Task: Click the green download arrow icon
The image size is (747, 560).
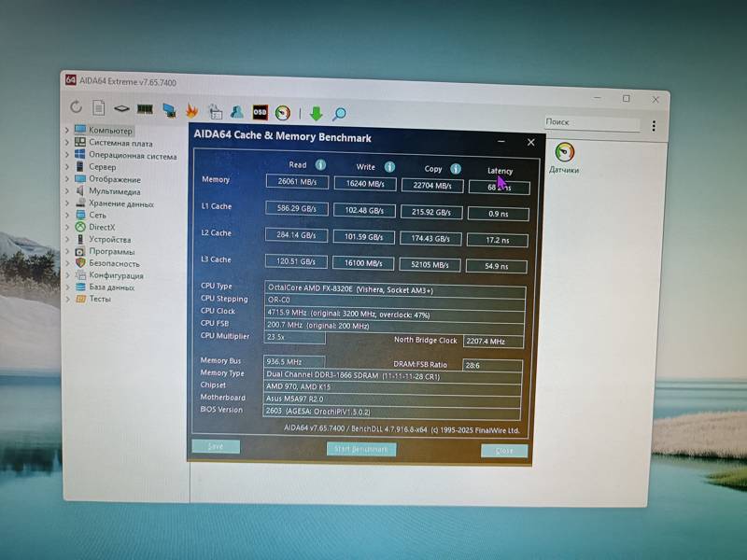Action: [316, 114]
